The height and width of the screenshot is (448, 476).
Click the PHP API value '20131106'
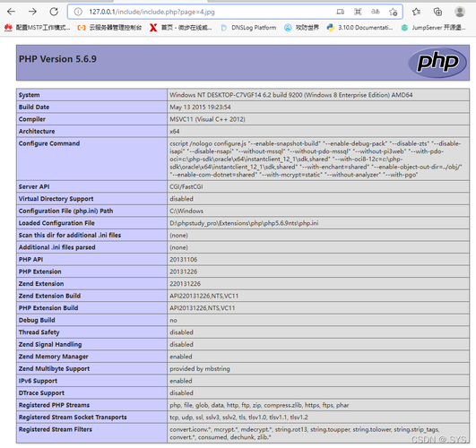point(184,260)
